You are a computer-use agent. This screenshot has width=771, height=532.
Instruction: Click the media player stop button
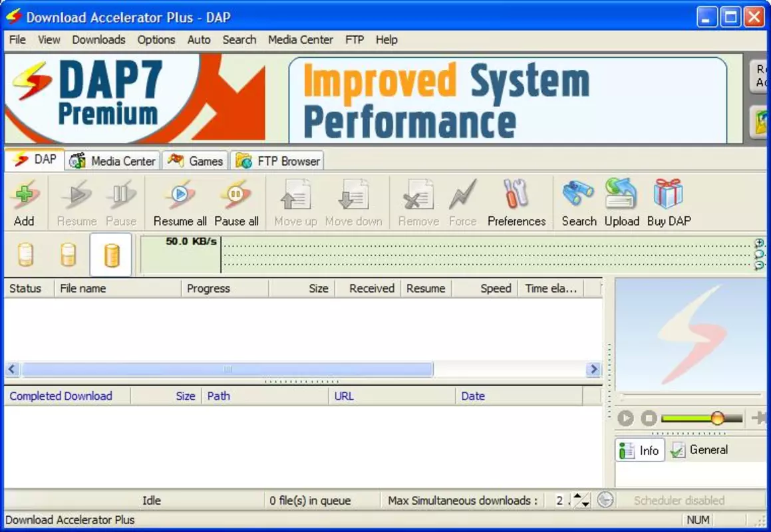click(649, 418)
